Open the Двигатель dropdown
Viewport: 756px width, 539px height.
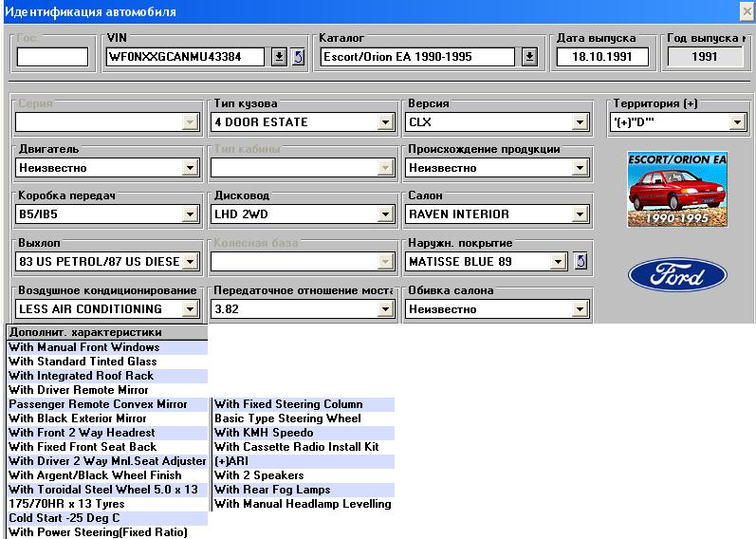(190, 168)
